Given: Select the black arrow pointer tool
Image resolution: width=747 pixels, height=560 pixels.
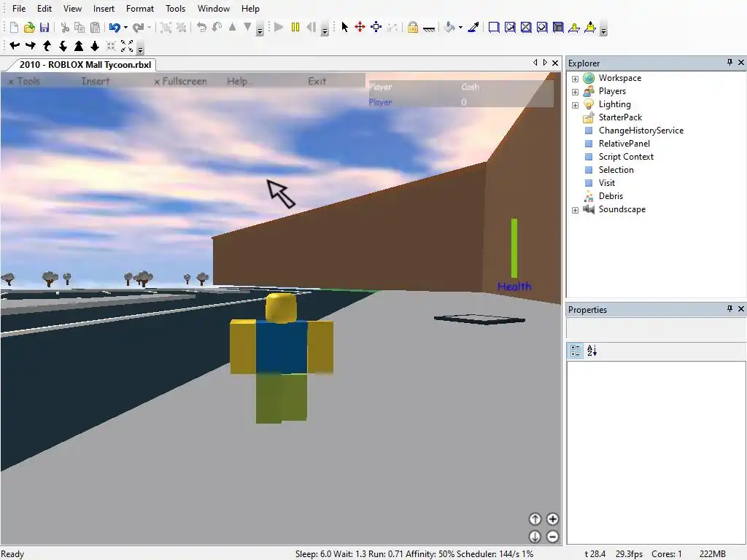Looking at the screenshot, I should click(344, 27).
